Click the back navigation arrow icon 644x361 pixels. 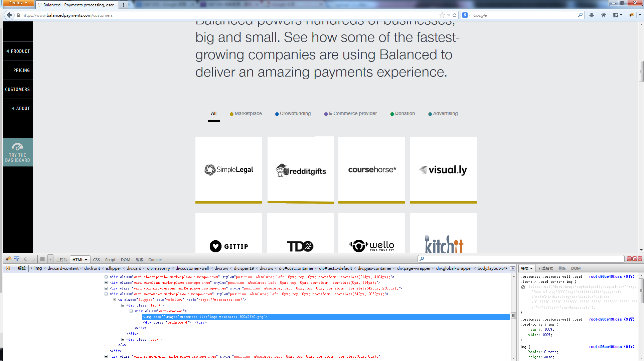tap(9, 15)
